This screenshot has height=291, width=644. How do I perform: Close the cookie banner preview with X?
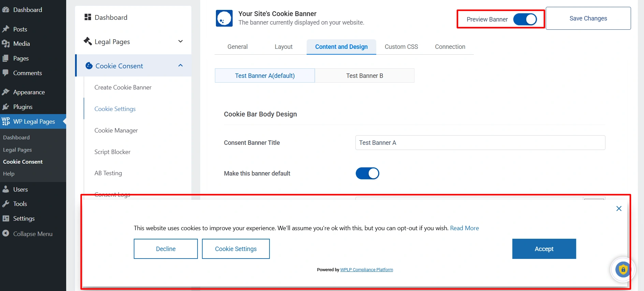[x=619, y=209]
